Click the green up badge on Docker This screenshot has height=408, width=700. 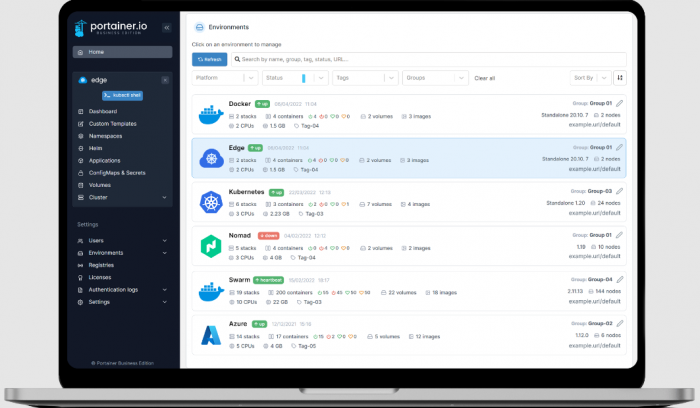[262, 104]
